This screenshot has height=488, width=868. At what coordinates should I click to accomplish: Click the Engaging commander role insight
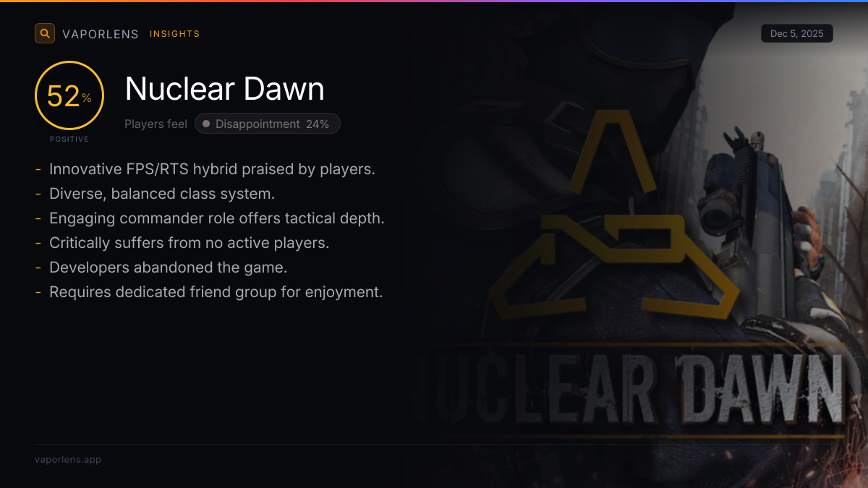[x=216, y=218]
